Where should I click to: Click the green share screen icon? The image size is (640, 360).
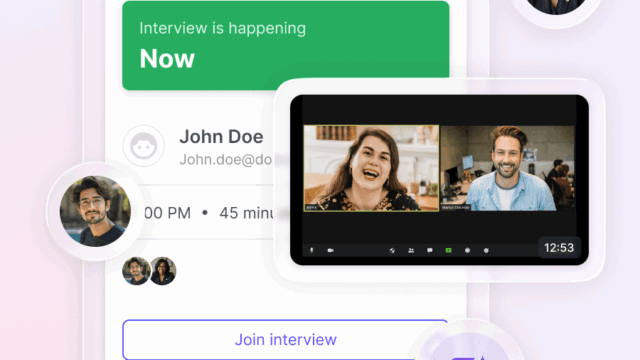tap(449, 250)
